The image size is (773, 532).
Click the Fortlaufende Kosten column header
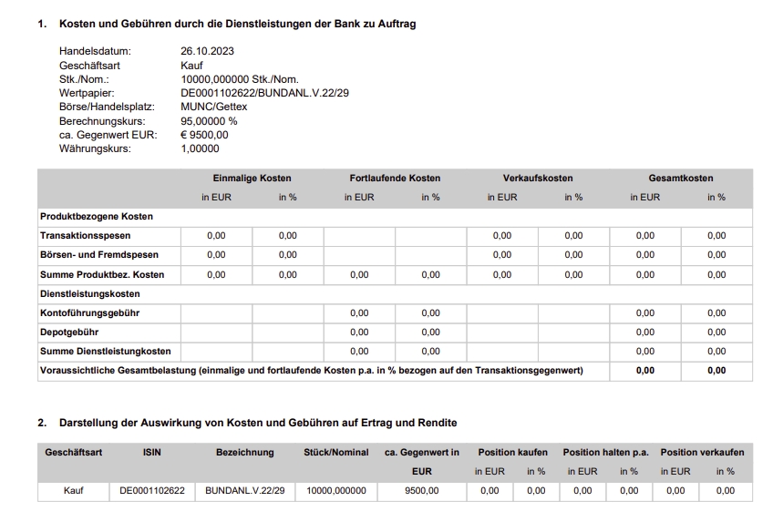click(x=395, y=179)
